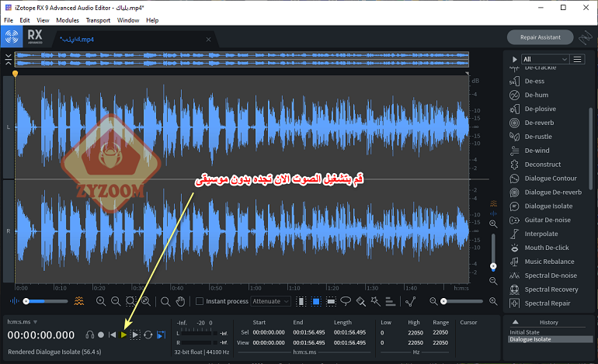The height and width of the screenshot is (364, 598).
Task: Select the time selection tool
Action: click(x=301, y=301)
